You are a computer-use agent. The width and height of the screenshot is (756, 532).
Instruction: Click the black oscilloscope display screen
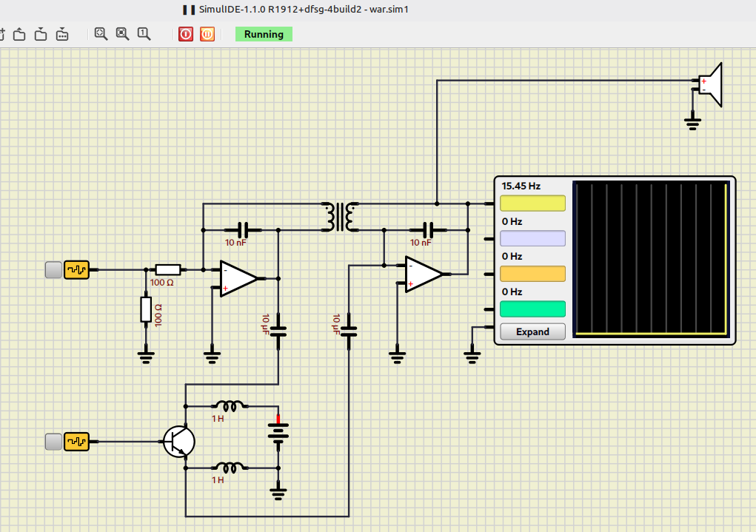pos(652,259)
